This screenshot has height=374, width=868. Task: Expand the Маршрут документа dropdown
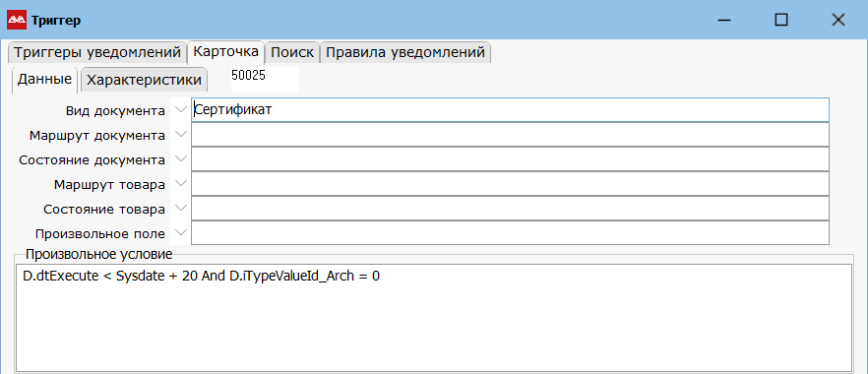(180, 135)
